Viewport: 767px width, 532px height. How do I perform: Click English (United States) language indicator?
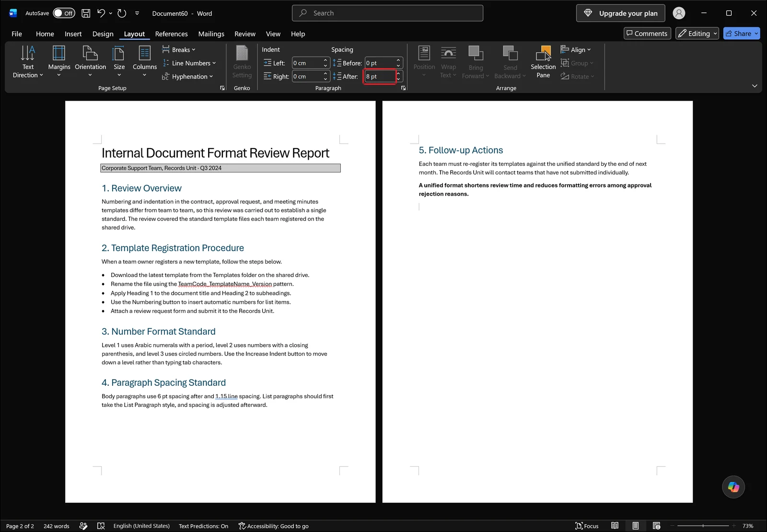click(141, 526)
